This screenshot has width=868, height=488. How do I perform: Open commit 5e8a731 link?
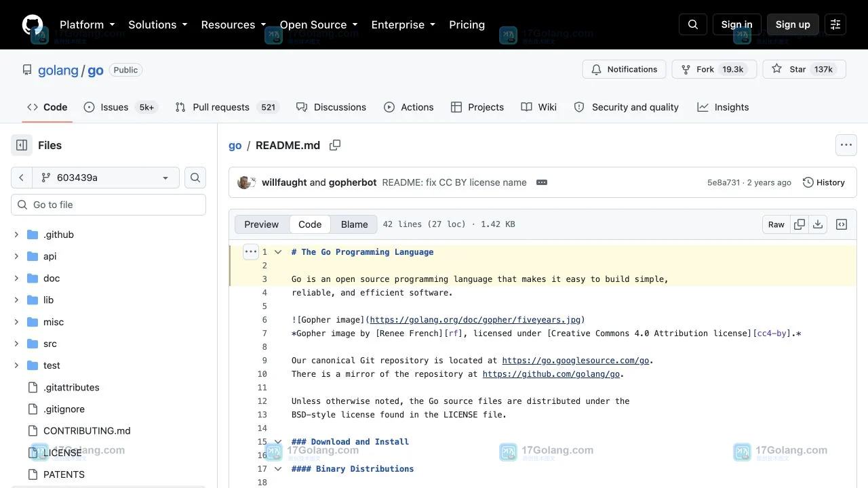(724, 182)
